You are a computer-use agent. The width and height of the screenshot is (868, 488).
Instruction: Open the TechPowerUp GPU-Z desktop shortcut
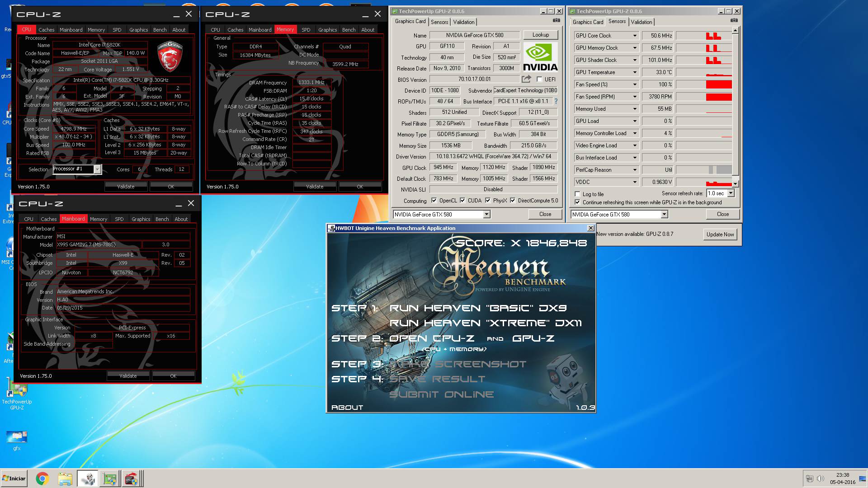(x=17, y=394)
